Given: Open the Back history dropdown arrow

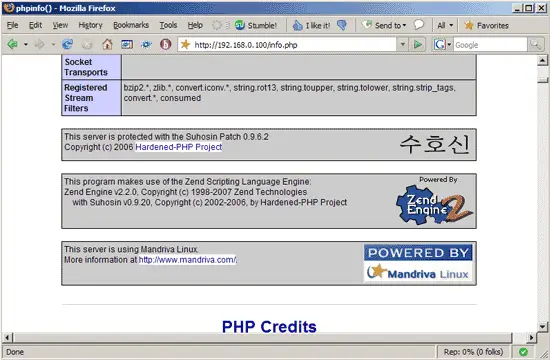Looking at the screenshot, I should (26, 45).
